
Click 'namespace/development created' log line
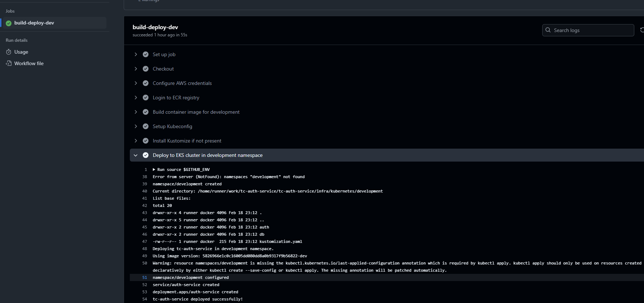[x=187, y=184]
